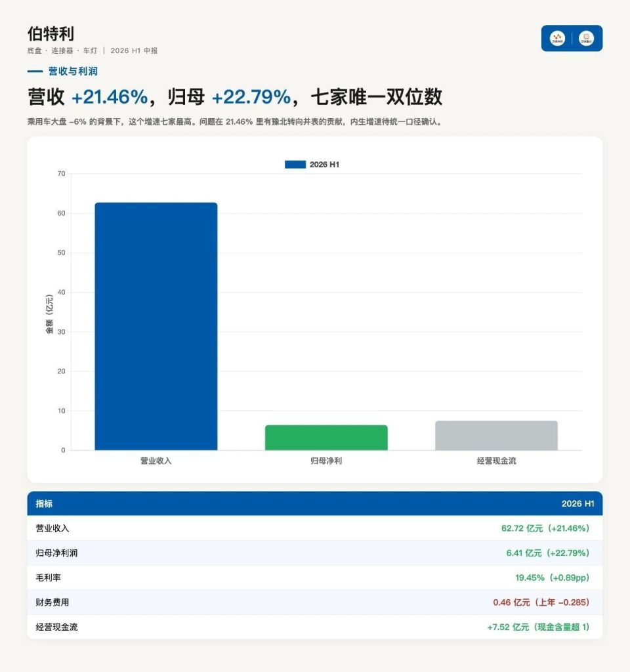Click +21.46% in the headline
This screenshot has width=630, height=672.
110,97
